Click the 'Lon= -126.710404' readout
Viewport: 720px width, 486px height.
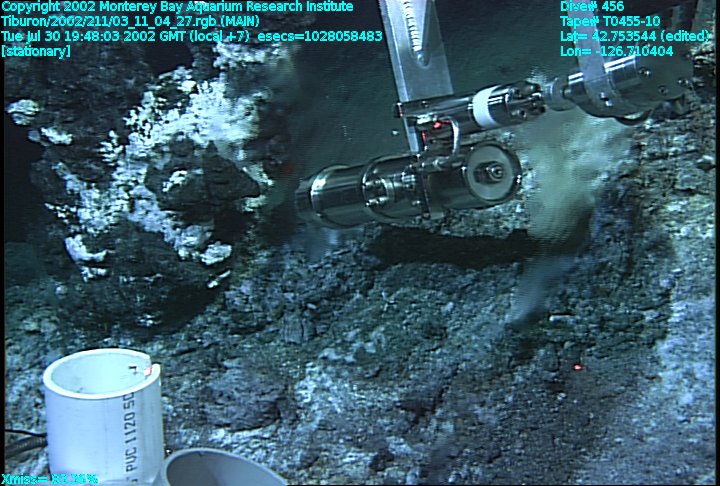(x=617, y=51)
